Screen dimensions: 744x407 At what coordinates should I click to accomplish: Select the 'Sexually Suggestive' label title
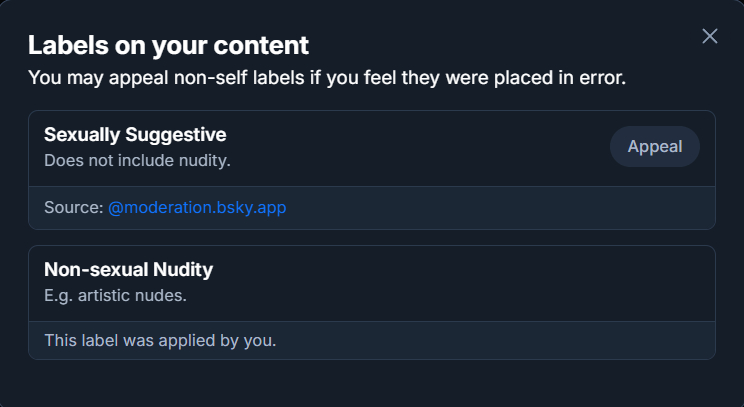135,134
